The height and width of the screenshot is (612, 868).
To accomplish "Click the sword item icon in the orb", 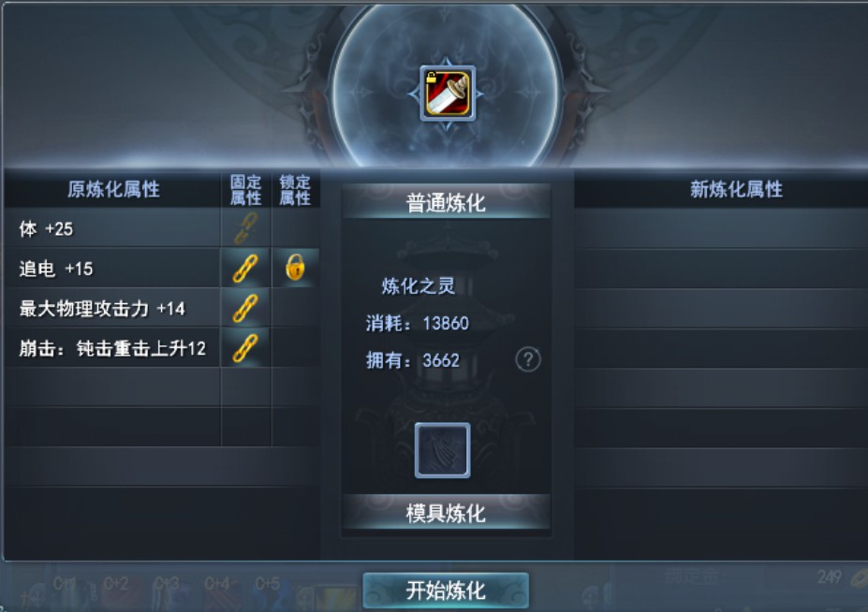I will point(448,93).
